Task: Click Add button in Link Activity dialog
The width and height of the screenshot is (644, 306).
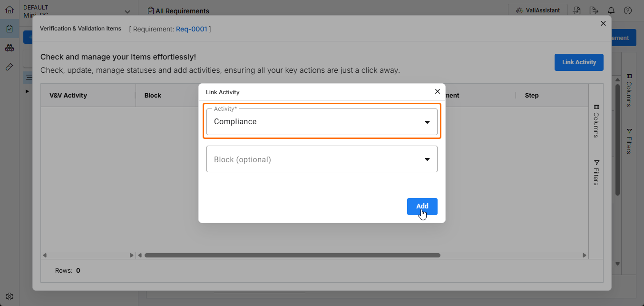Action: [422, 207]
